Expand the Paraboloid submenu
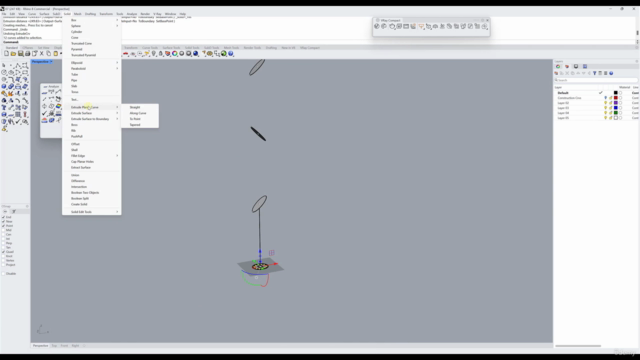The width and height of the screenshot is (640, 360). [91, 69]
